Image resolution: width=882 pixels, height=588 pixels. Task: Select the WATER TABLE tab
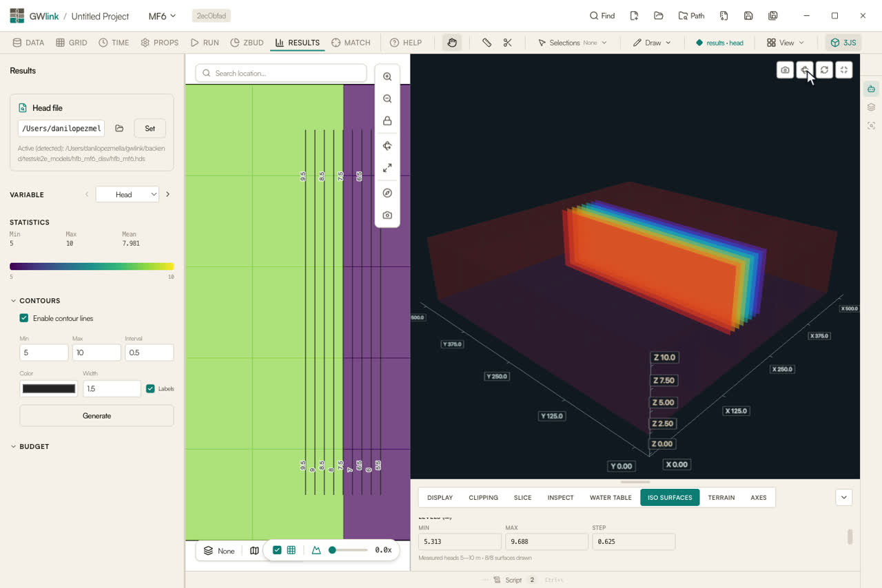pyautogui.click(x=611, y=498)
